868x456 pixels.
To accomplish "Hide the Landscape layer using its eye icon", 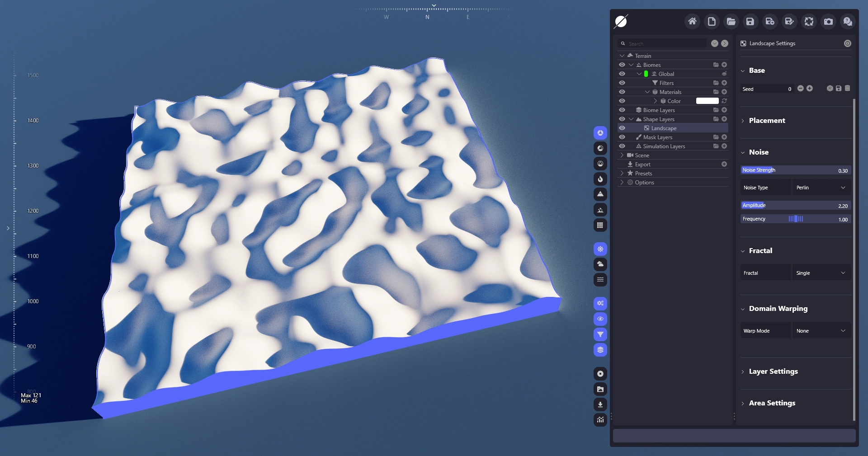I will [622, 128].
